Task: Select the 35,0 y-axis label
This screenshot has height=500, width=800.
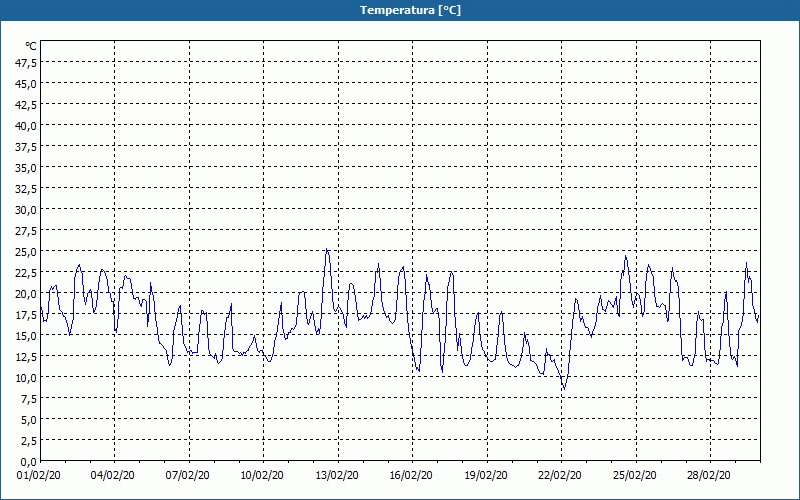Action: click(x=26, y=168)
